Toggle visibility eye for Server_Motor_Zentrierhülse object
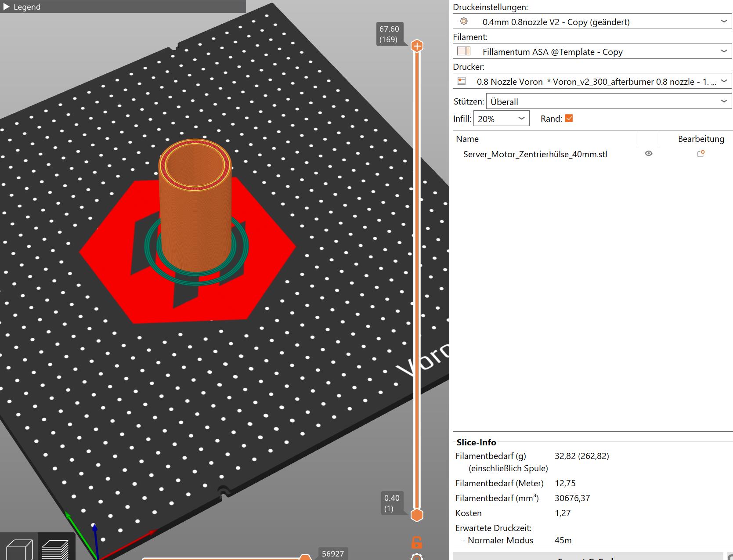This screenshot has width=733, height=560. (x=648, y=153)
